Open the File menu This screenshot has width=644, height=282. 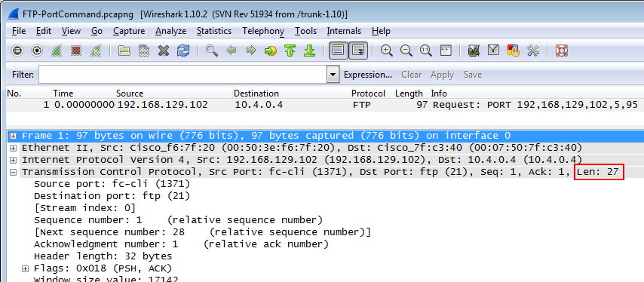[19, 31]
